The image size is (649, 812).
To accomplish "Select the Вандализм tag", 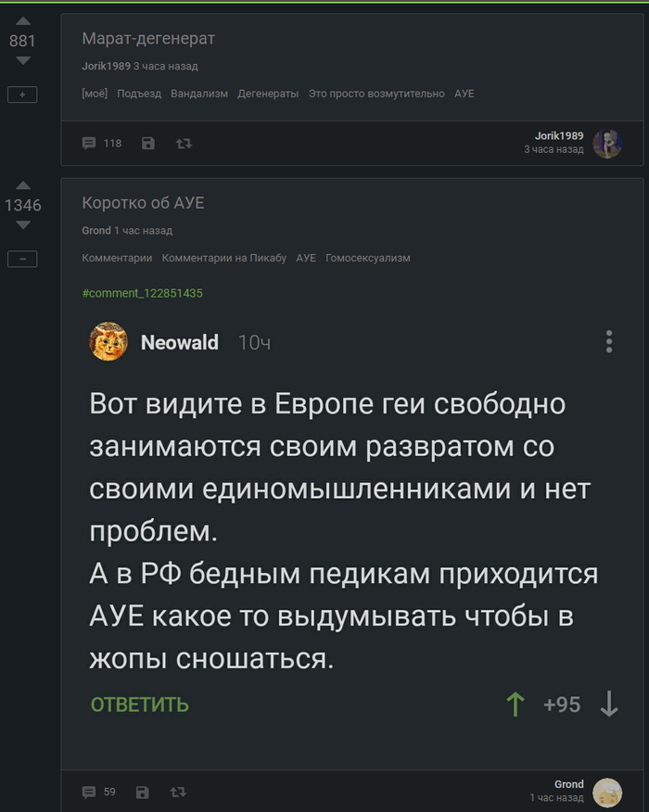I will 198,94.
